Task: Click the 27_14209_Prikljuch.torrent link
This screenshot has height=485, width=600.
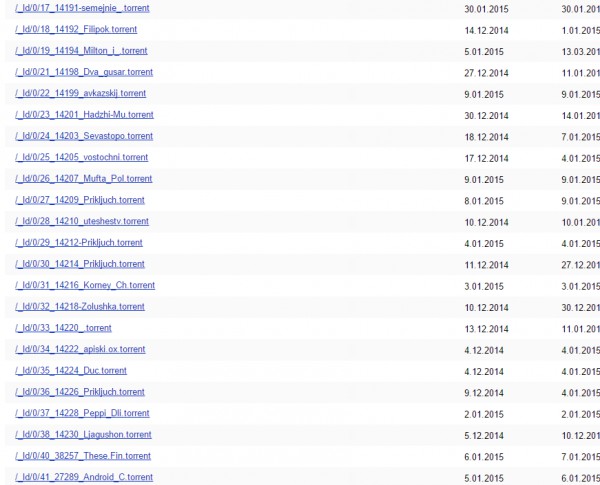Action: [x=80, y=200]
